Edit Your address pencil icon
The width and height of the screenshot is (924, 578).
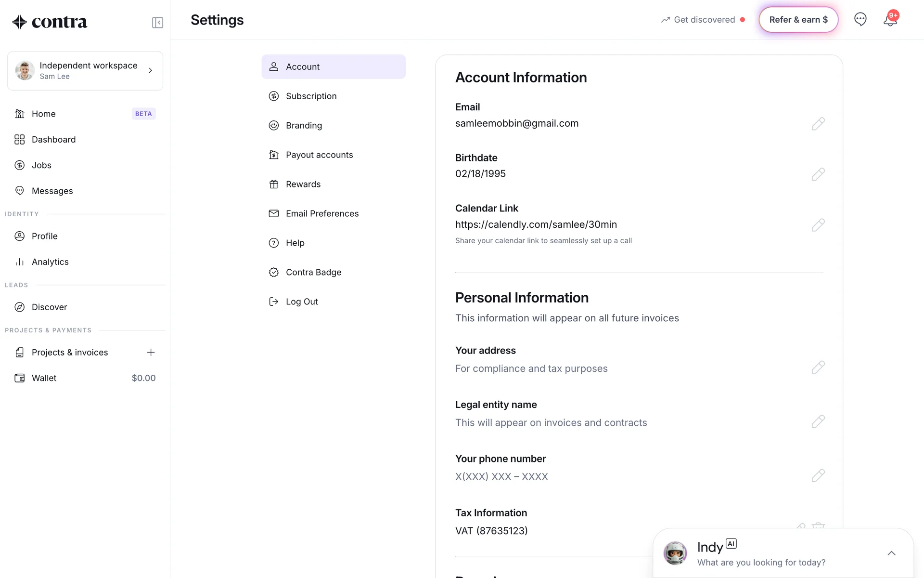[818, 367]
